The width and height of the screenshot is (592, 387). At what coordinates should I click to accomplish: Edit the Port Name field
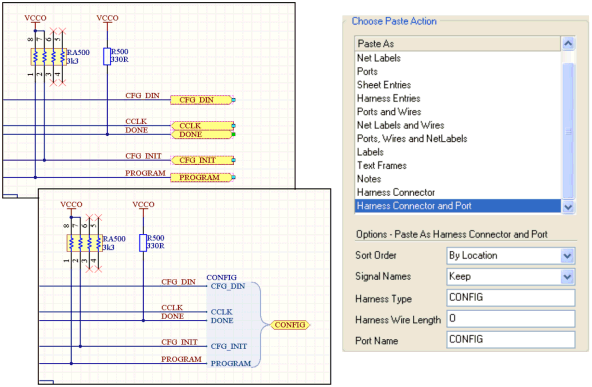point(511,339)
